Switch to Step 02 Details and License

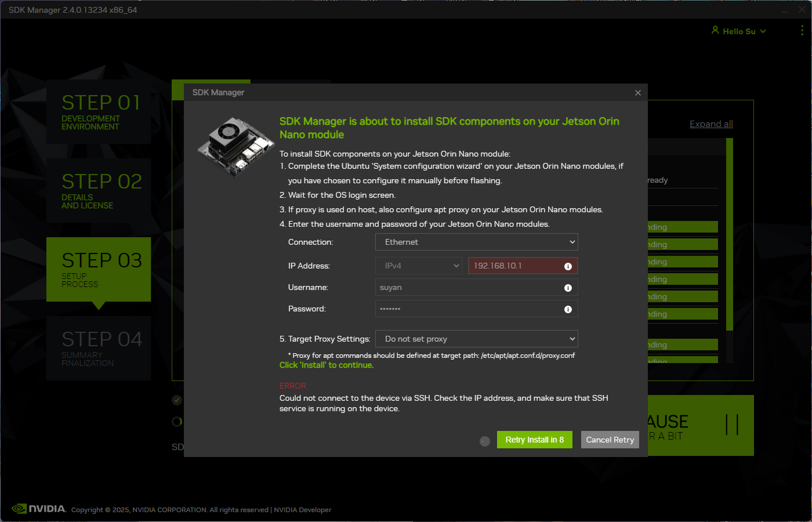pyautogui.click(x=99, y=190)
